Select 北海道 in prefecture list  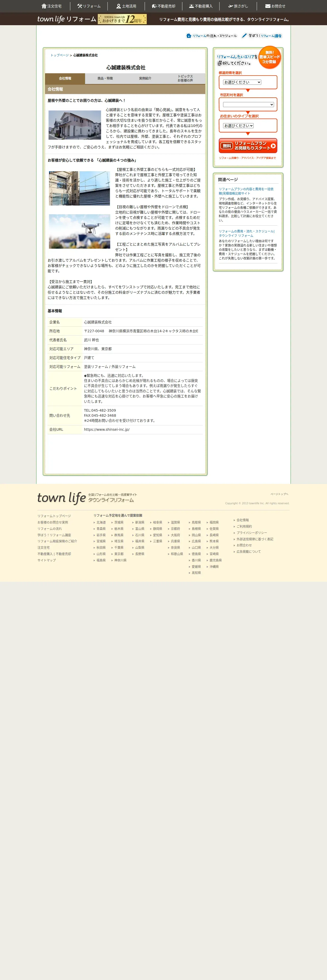click(x=101, y=522)
